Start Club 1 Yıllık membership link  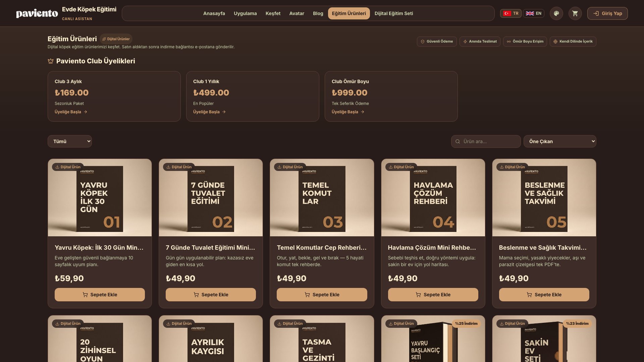[x=209, y=112]
